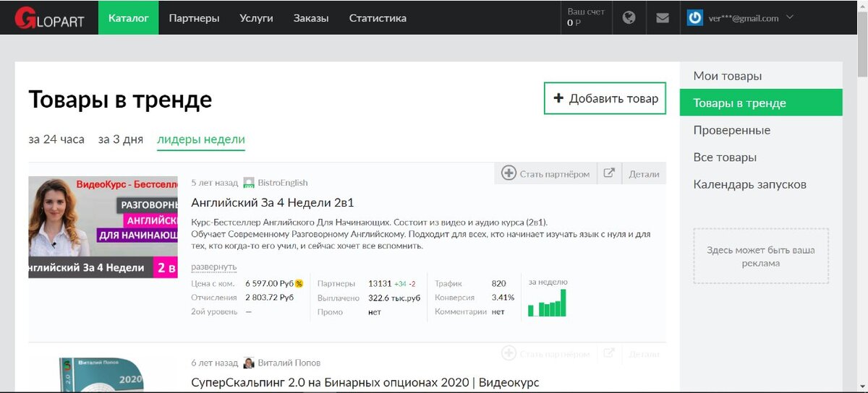
Task: Click the Glopart logo
Action: coord(49,18)
